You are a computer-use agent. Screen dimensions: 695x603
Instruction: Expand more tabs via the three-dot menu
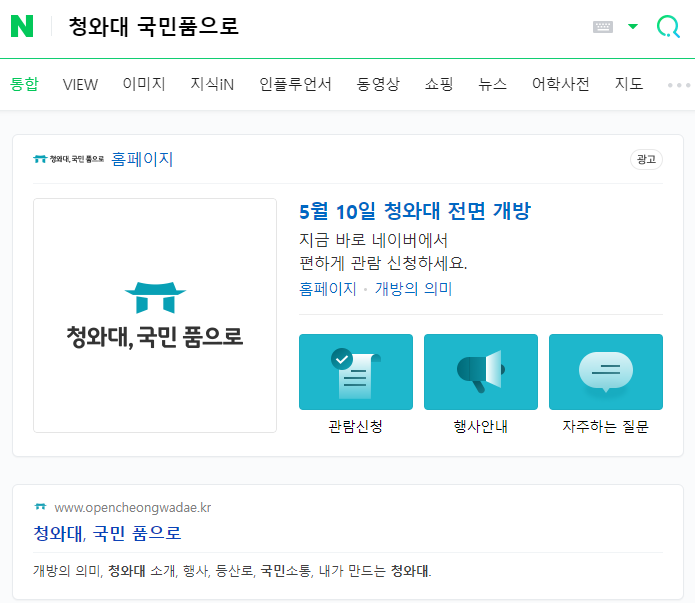pyautogui.click(x=679, y=85)
